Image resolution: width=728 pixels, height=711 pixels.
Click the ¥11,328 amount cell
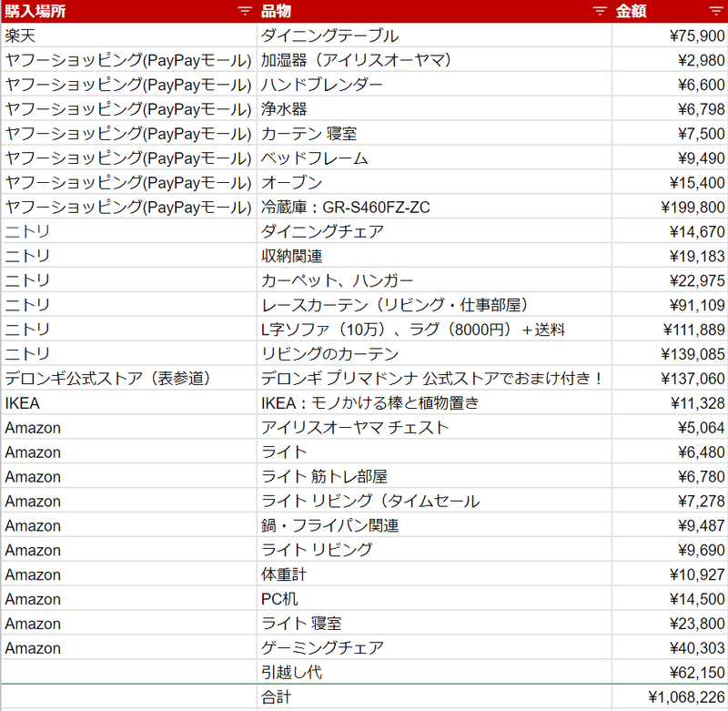[670, 403]
